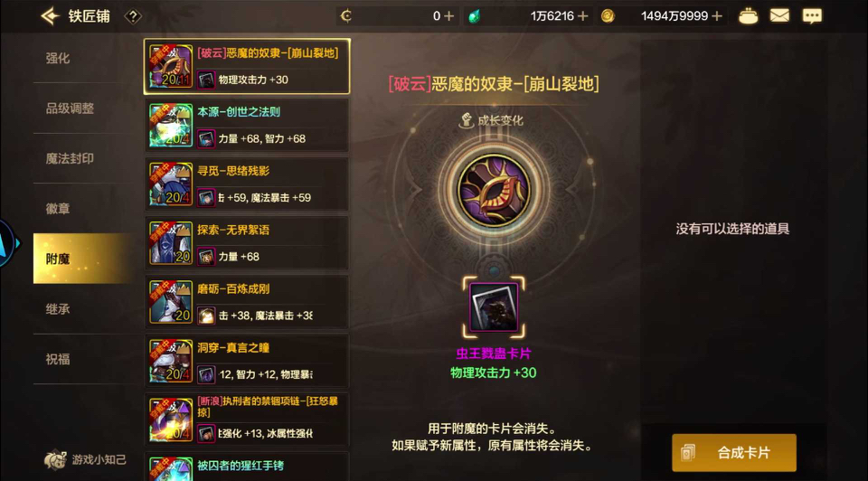This screenshot has height=481, width=868.
Task: Click the 虫王戮蛊卡片 card slot
Action: 494,307
